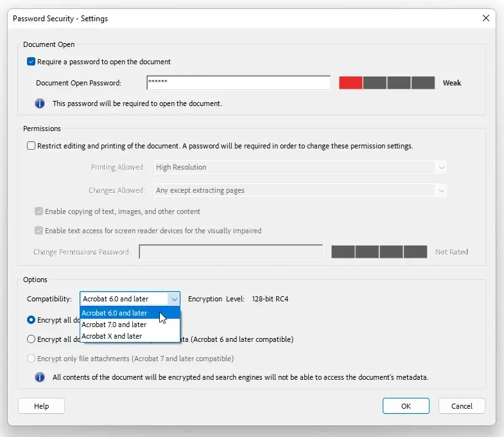Viewport: 504px width, 437px height.
Task: Open Help for password security
Action: point(42,406)
